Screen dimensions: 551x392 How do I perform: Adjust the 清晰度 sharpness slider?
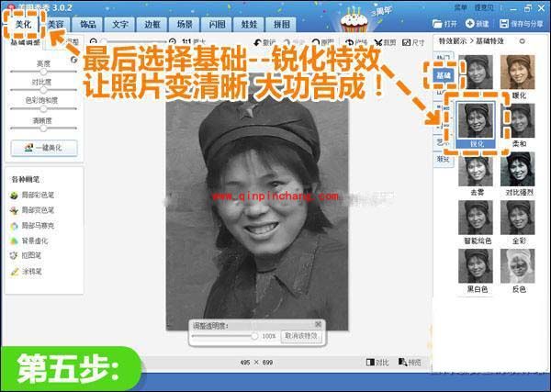(x=43, y=128)
